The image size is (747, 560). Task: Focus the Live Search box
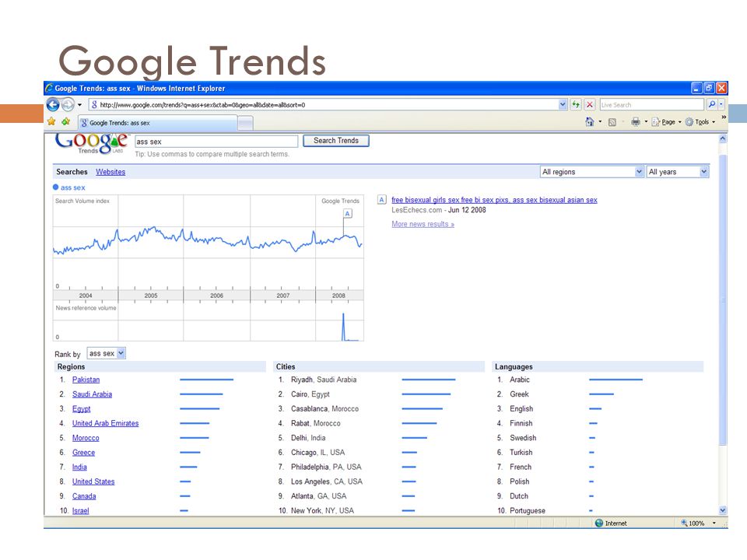[x=651, y=105]
